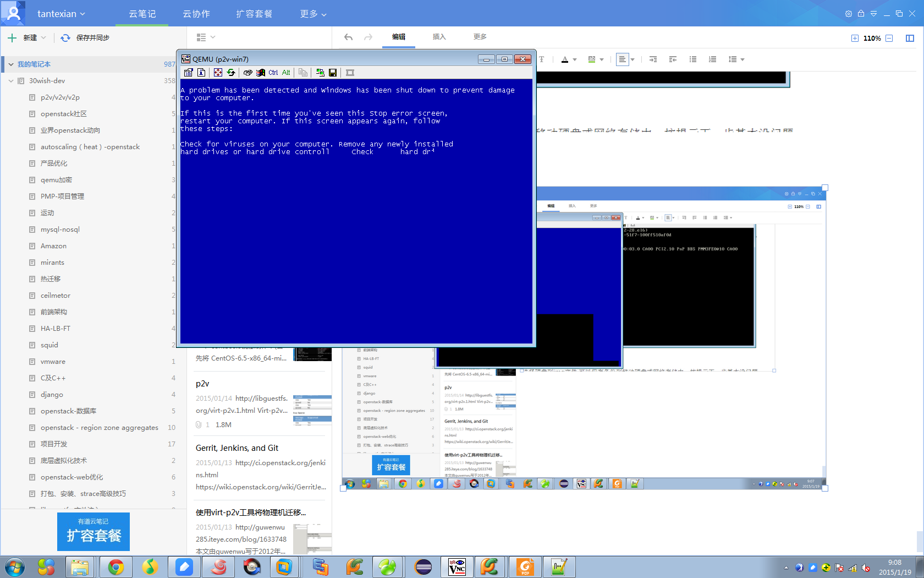The height and width of the screenshot is (578, 924).
Task: Open connection options in QEMU VNC toolbar
Action: tap(189, 73)
